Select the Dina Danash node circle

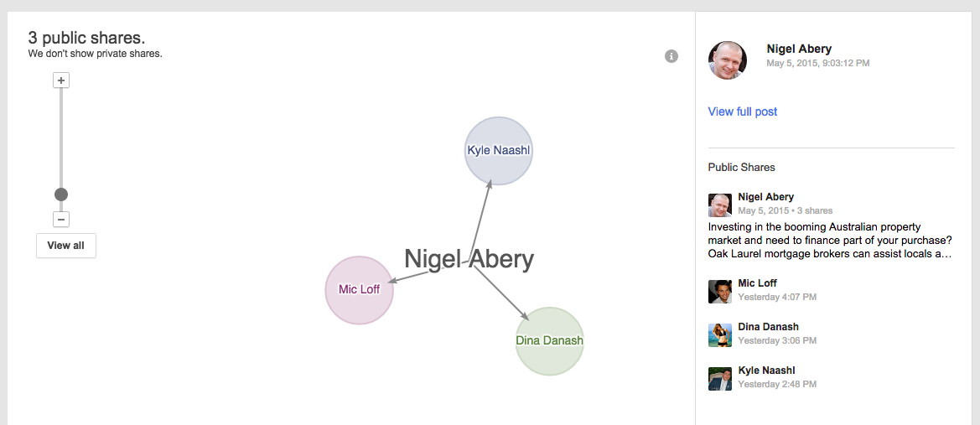[x=549, y=340]
